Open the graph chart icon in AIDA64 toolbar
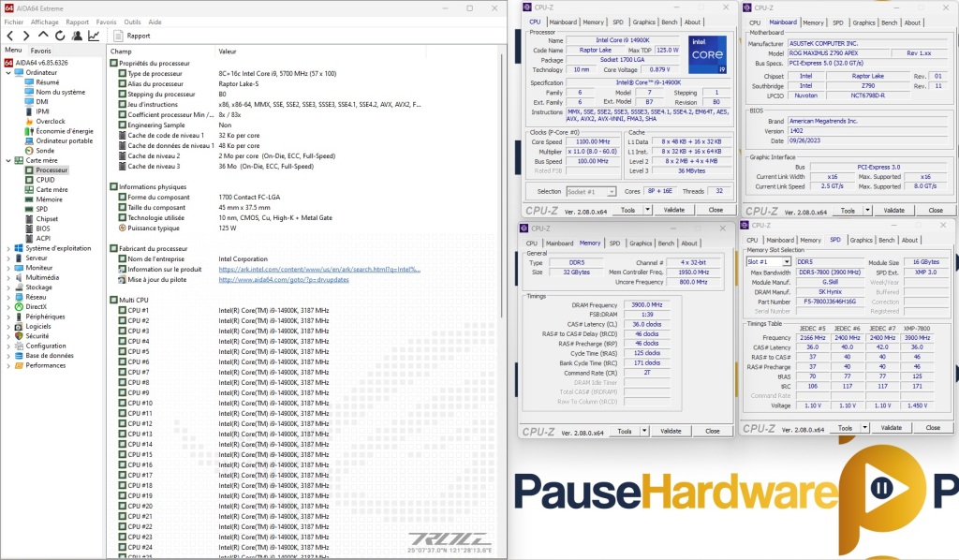Screen dimensions: 959x560 point(94,37)
